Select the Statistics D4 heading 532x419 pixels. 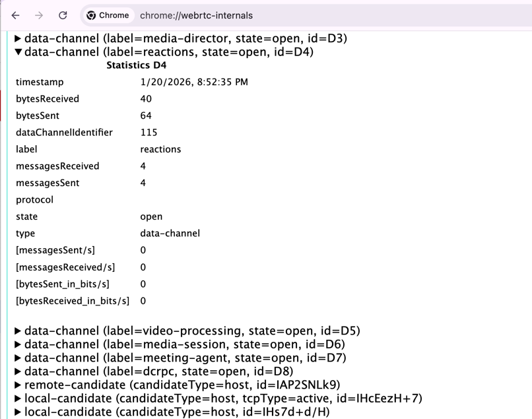point(136,65)
